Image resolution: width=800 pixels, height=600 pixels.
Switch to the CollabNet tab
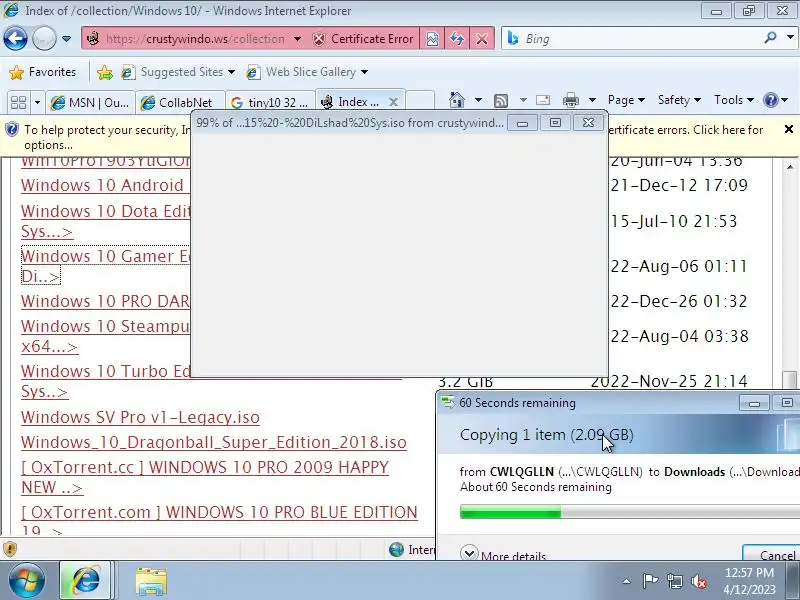tap(180, 103)
